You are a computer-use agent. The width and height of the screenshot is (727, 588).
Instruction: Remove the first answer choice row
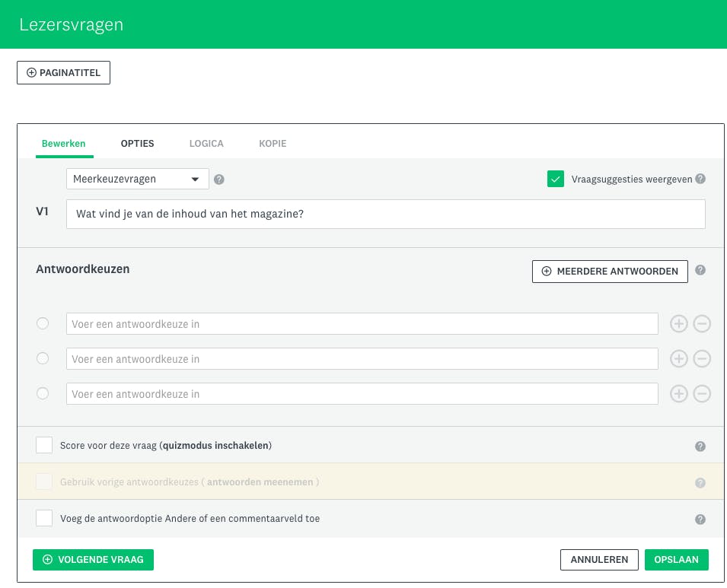click(702, 324)
